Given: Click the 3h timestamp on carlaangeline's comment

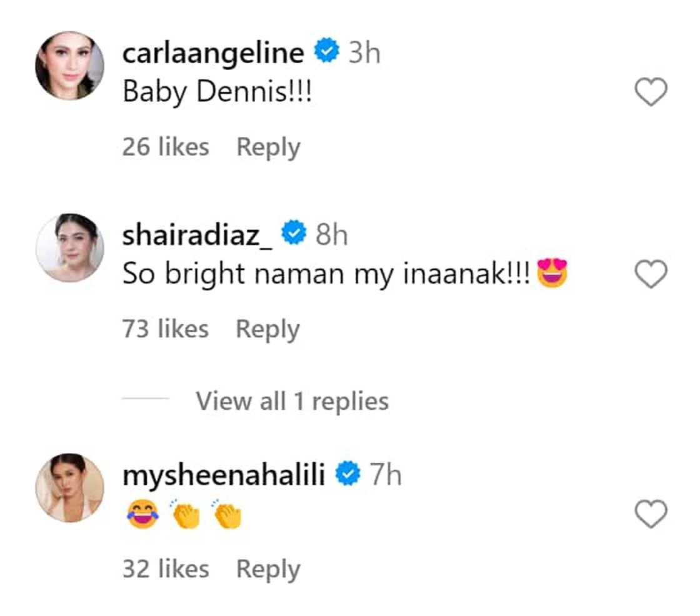Looking at the screenshot, I should (x=364, y=53).
